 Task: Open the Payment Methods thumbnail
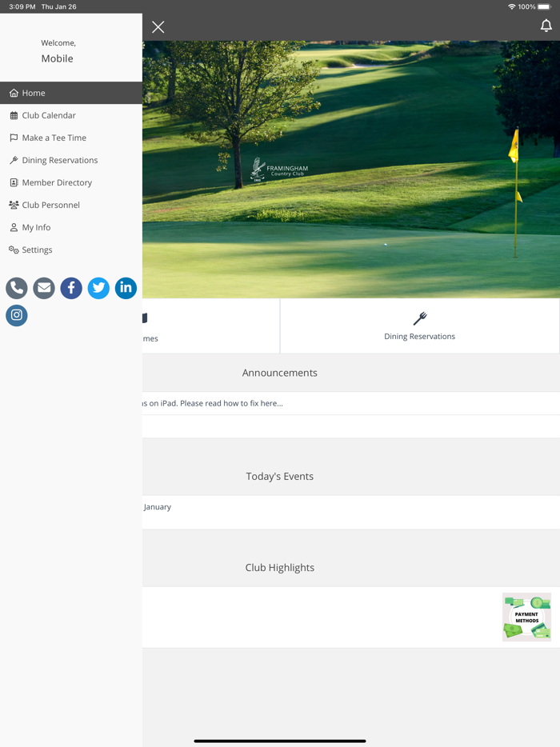(x=526, y=617)
